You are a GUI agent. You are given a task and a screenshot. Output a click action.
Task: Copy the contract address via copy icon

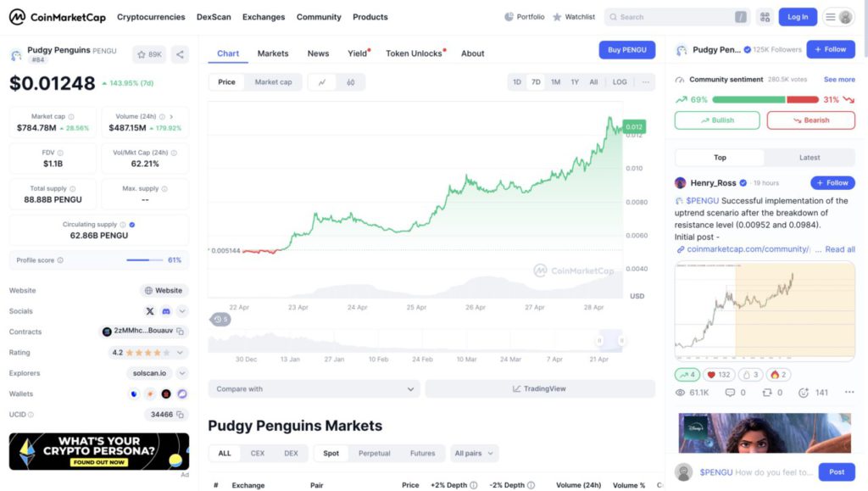click(x=181, y=332)
